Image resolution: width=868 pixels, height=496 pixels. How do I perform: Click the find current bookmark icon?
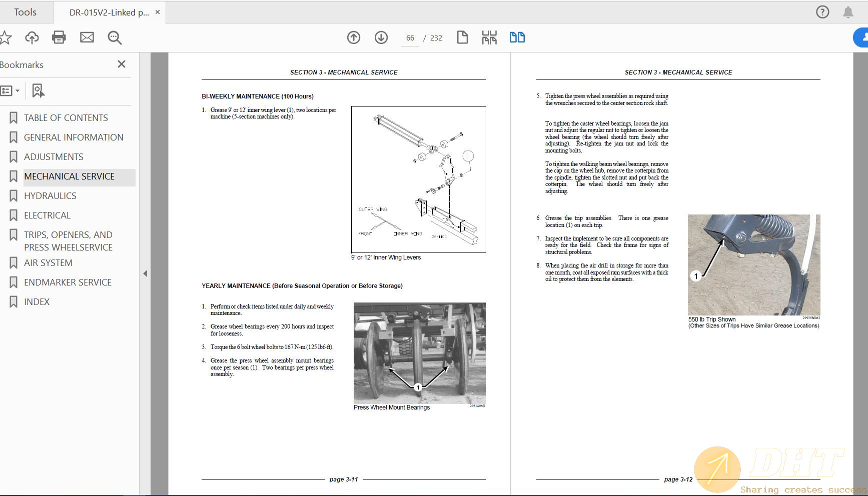38,90
